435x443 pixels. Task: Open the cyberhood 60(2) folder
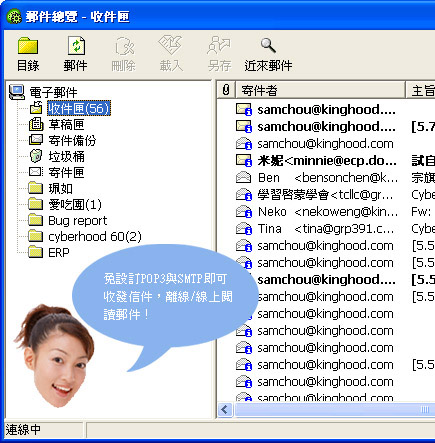[x=95, y=237]
